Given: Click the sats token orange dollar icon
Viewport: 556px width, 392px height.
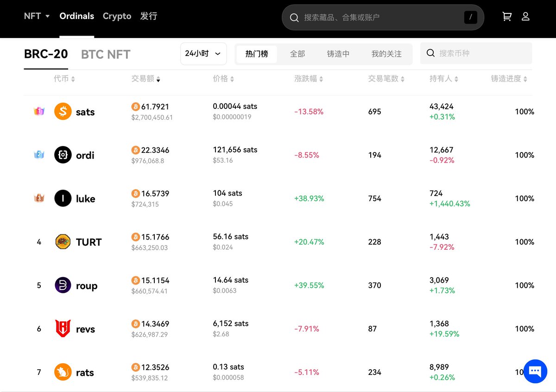Looking at the screenshot, I should point(63,112).
